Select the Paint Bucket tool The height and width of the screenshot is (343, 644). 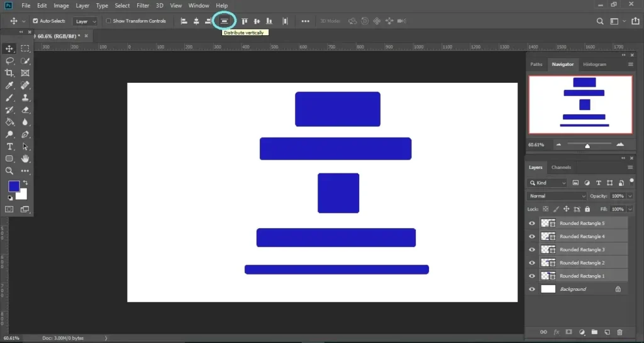9,122
